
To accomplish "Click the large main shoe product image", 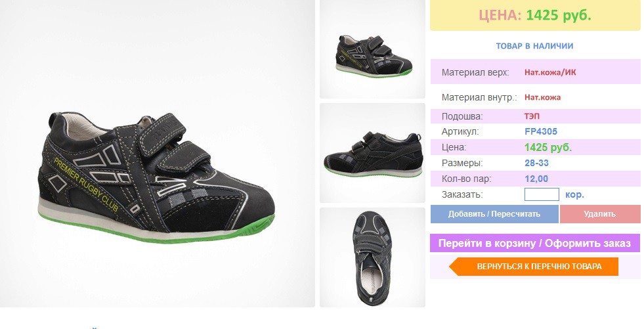I will (158, 154).
